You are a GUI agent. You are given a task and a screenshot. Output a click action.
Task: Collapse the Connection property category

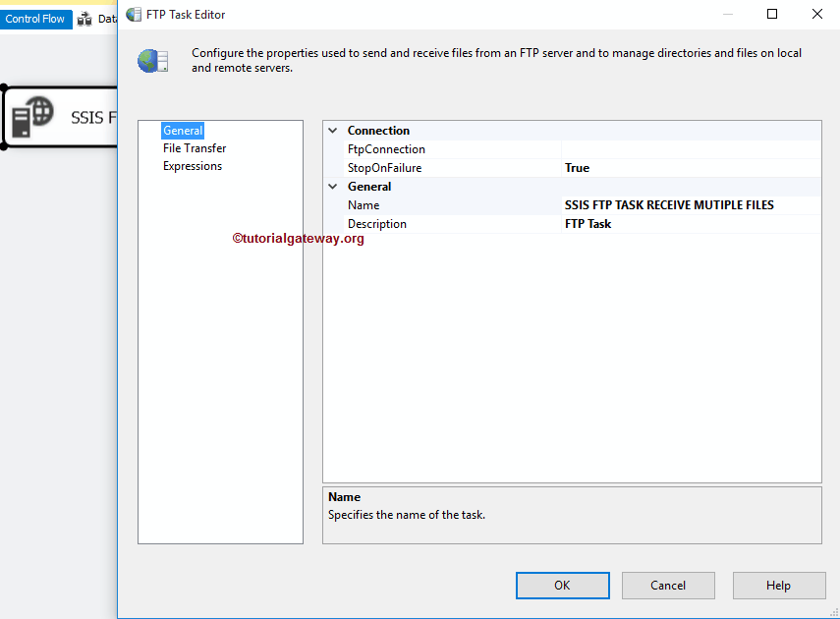pyautogui.click(x=332, y=130)
